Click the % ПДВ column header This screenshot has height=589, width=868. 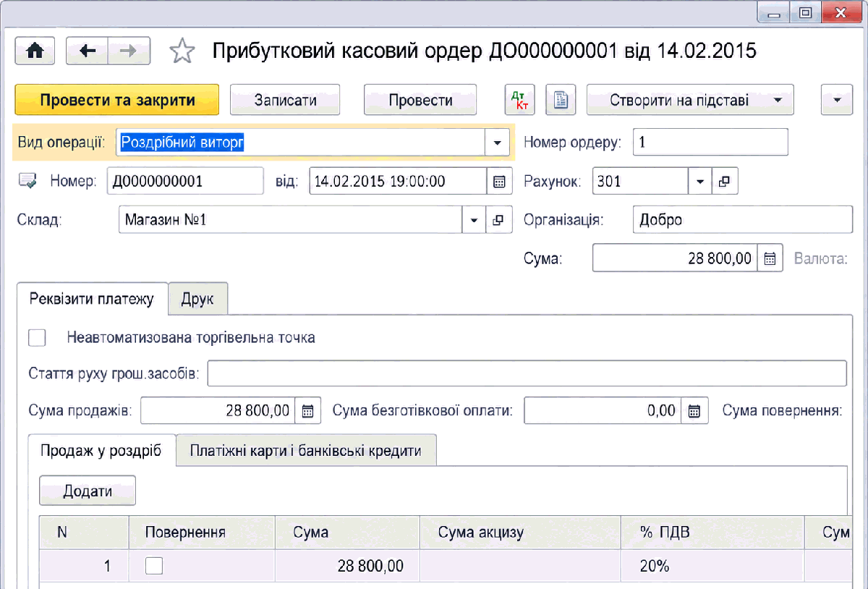point(712,533)
